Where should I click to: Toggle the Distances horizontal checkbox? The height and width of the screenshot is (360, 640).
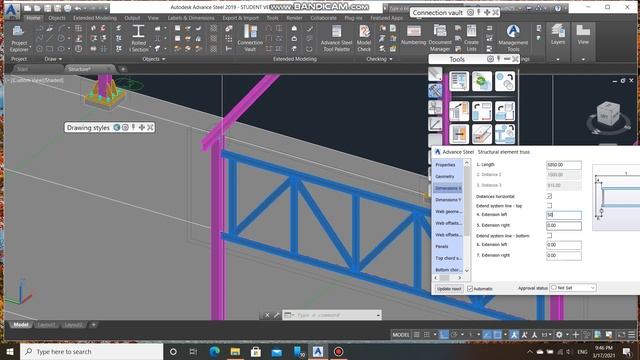click(549, 196)
